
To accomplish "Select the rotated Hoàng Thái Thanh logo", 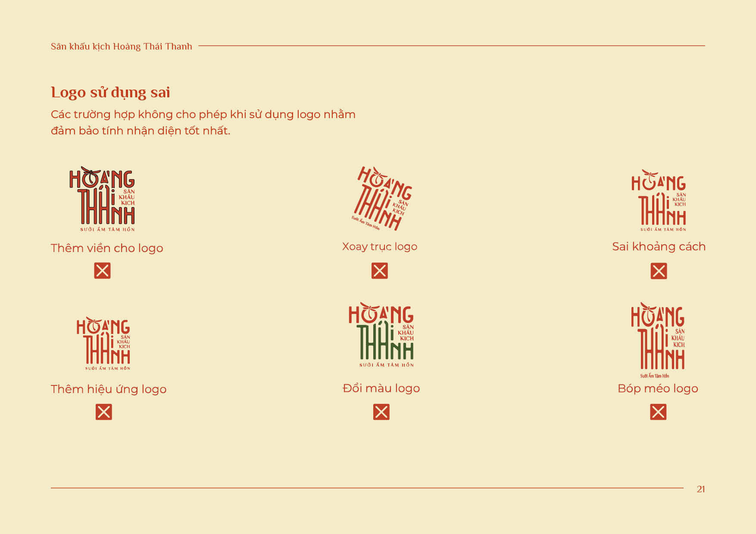I will pos(381,199).
